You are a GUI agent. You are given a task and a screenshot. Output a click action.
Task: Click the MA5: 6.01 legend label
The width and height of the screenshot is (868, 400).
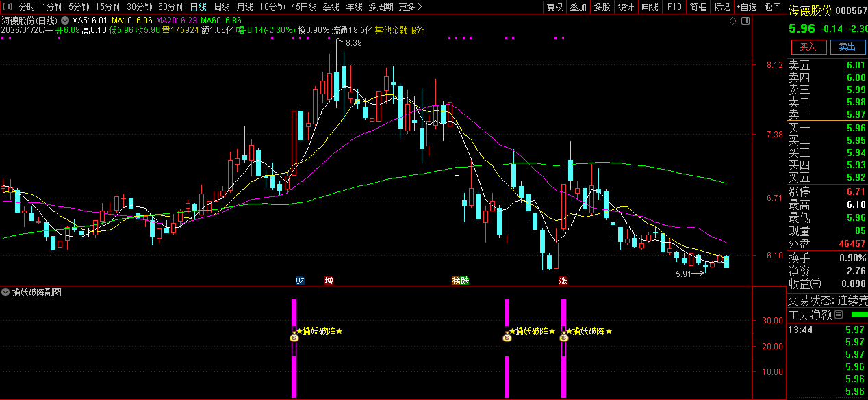(x=90, y=21)
